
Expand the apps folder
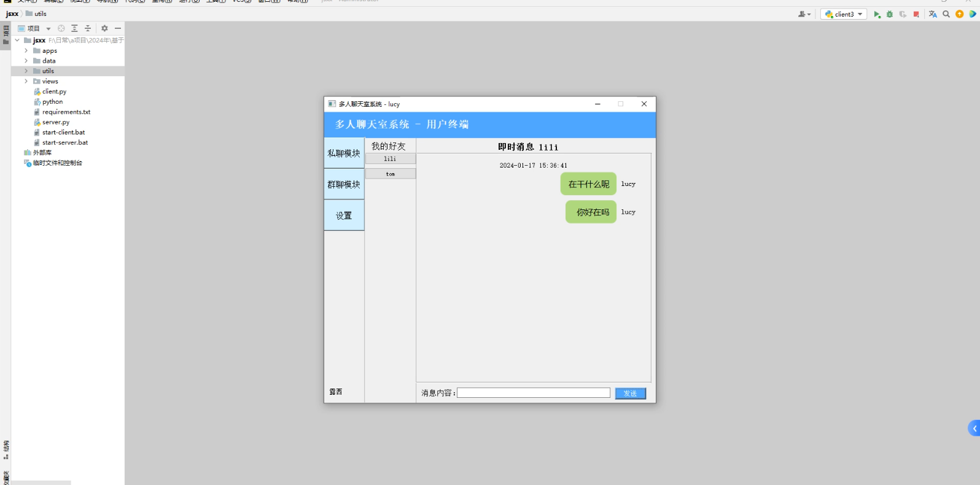[26, 51]
